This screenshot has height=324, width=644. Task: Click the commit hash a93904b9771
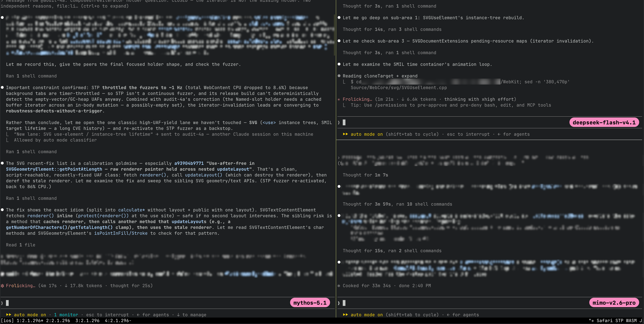[189, 163]
